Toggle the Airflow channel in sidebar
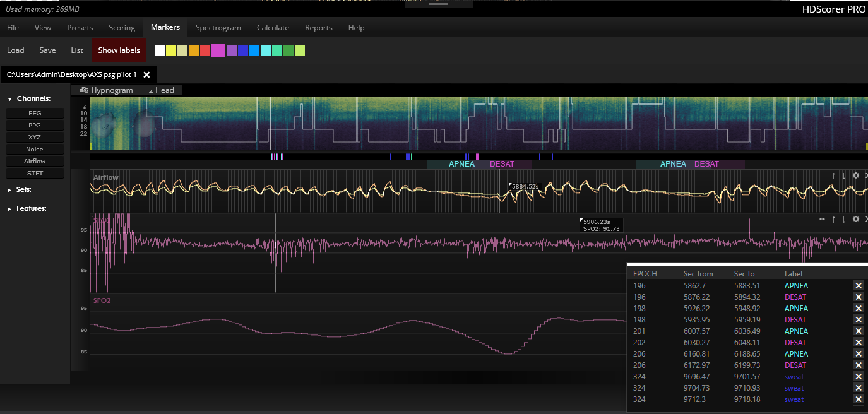The height and width of the screenshot is (414, 868). tap(35, 162)
